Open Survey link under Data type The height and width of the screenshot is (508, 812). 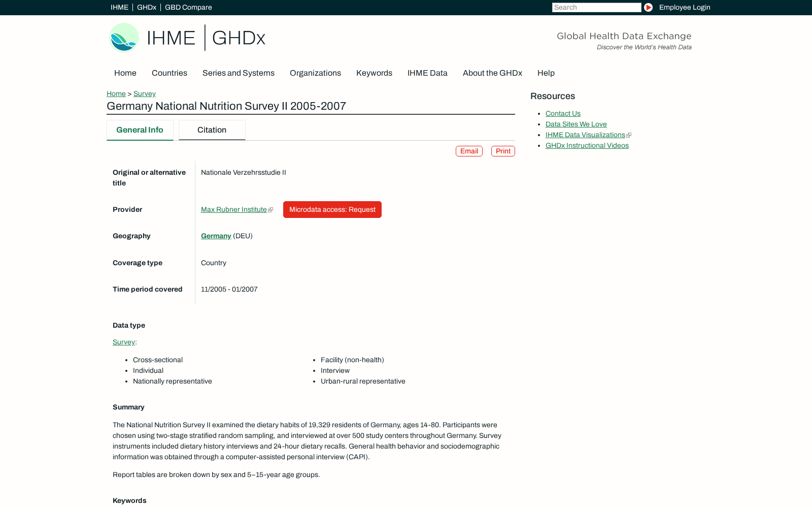point(124,342)
